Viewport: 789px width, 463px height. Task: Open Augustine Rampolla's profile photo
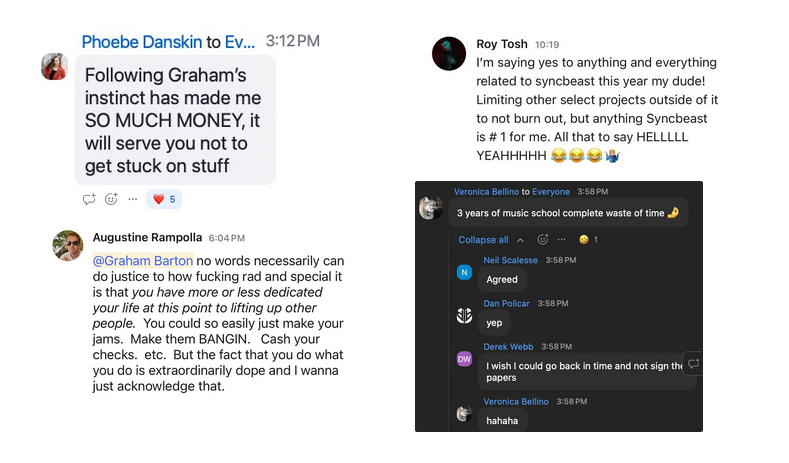(x=68, y=246)
